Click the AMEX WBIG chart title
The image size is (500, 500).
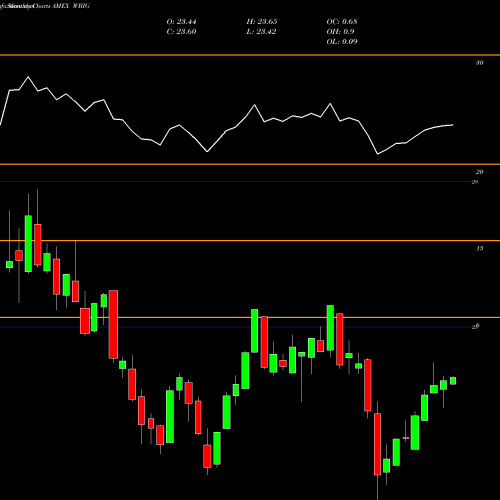(x=71, y=6)
